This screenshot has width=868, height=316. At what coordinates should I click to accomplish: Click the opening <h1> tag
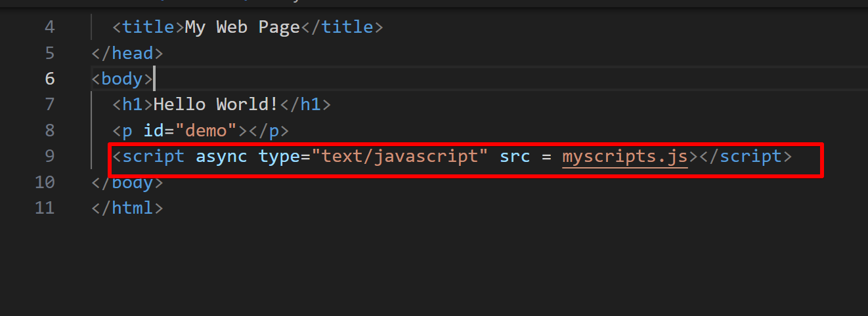tap(133, 104)
